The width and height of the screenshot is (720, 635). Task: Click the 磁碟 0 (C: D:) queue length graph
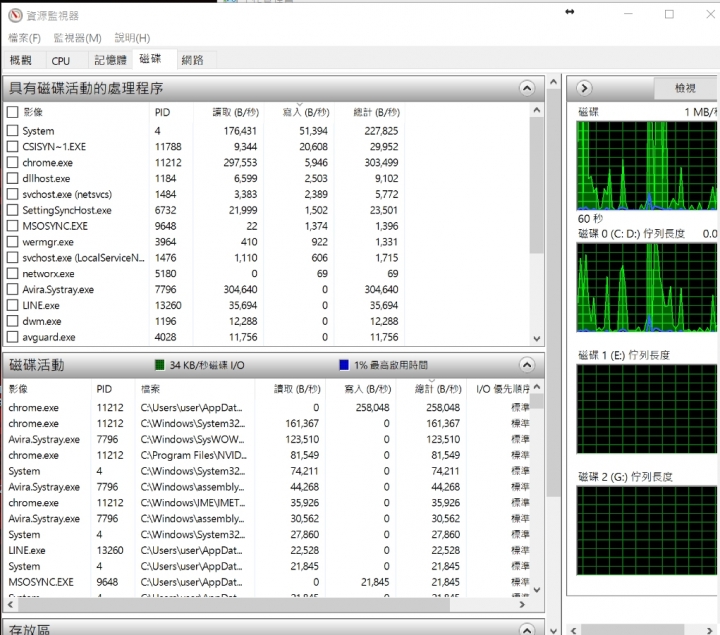647,287
